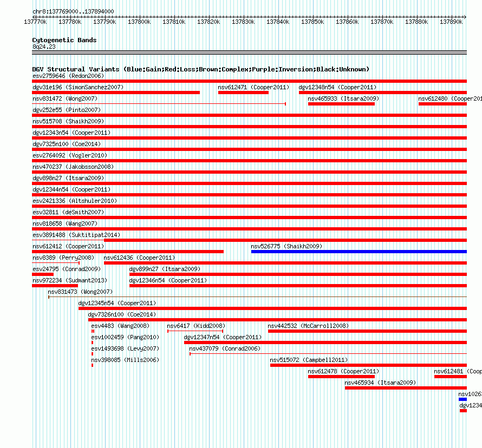Click the 137890k ruler tick label
The image size is (482, 448).
[451, 22]
